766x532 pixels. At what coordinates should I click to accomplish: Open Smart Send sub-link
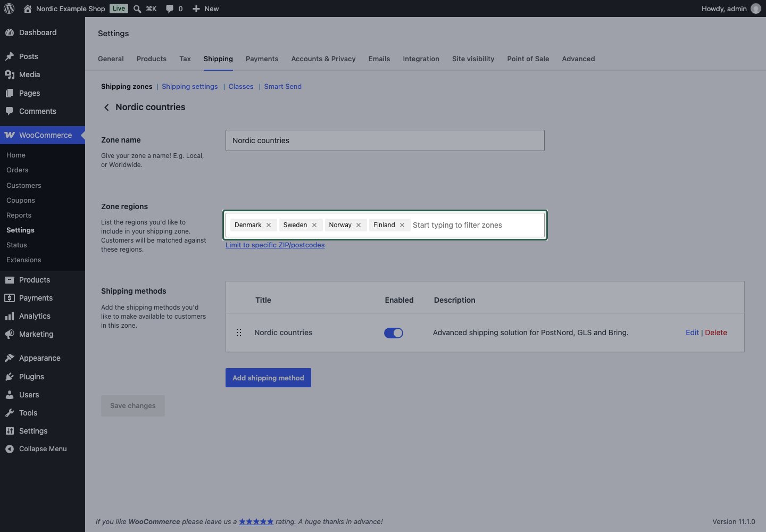point(282,87)
